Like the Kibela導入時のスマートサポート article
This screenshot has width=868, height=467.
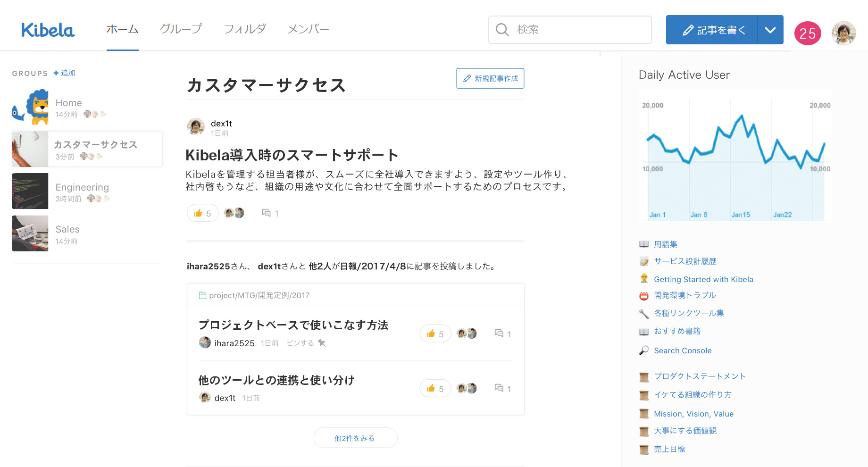click(202, 213)
